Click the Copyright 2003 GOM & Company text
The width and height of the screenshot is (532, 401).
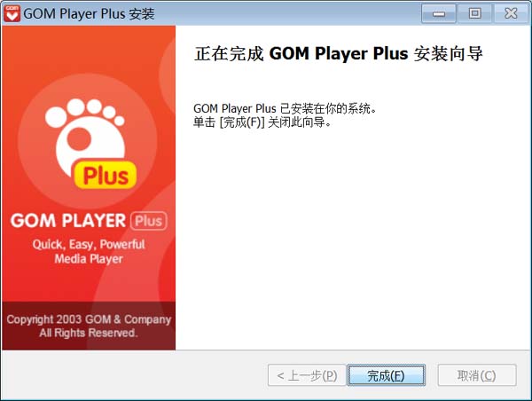point(89,319)
